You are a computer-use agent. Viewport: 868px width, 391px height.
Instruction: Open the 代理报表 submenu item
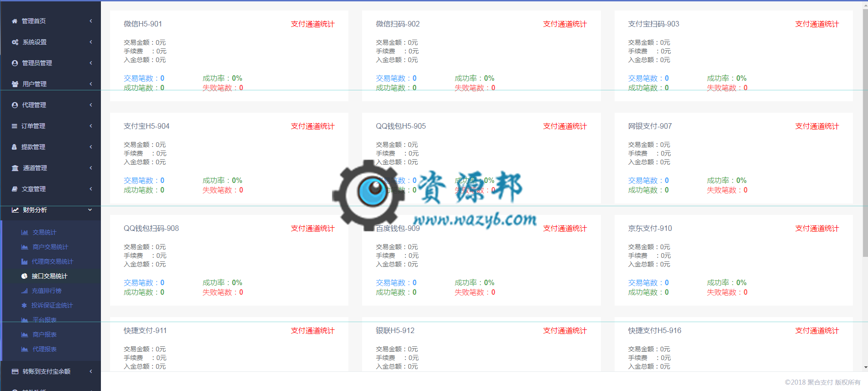[44, 349]
